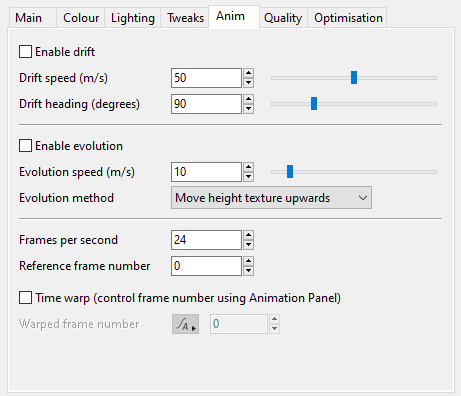Viewport: 461px width, 396px height.
Task: Click the Evolution speed slider handle
Action: click(x=290, y=172)
